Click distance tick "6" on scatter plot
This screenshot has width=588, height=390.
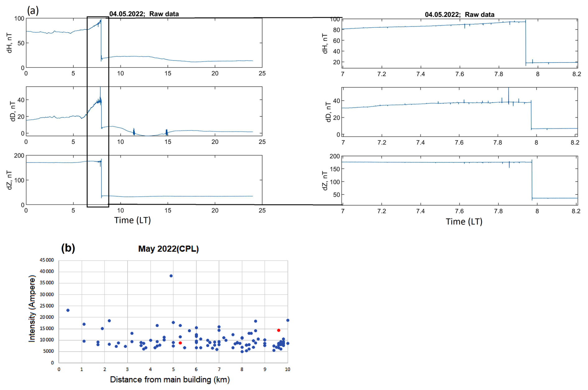point(196,369)
